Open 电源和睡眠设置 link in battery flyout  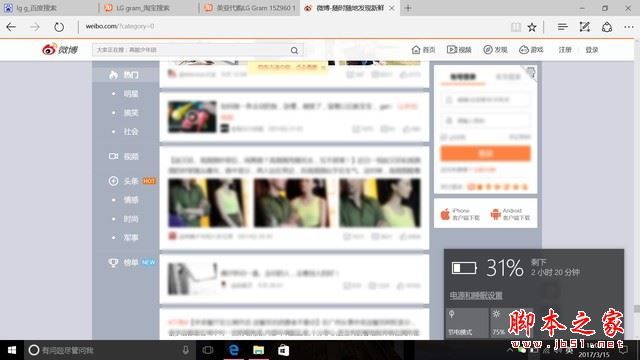coord(476,295)
